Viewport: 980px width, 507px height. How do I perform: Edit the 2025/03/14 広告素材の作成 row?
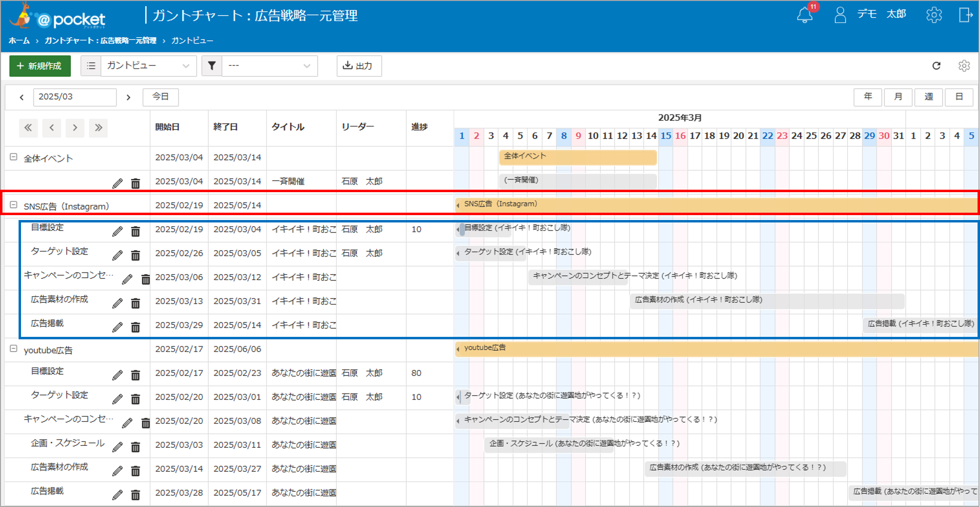117,471
